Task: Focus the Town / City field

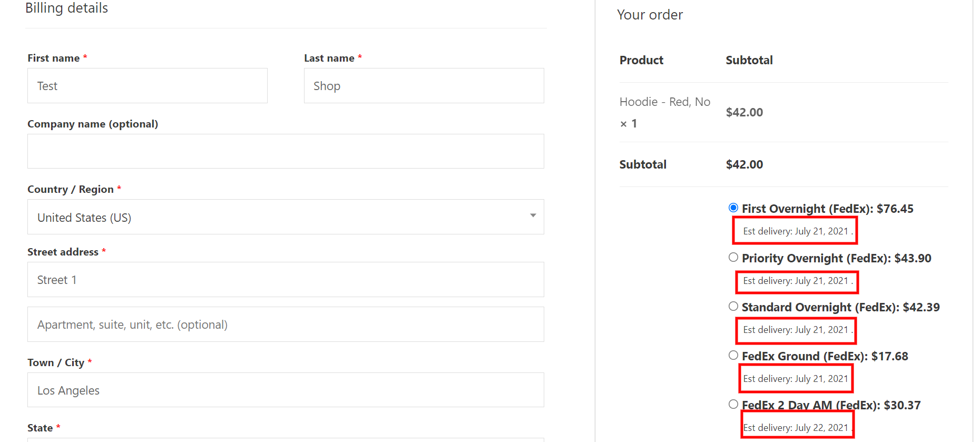Action: point(285,390)
